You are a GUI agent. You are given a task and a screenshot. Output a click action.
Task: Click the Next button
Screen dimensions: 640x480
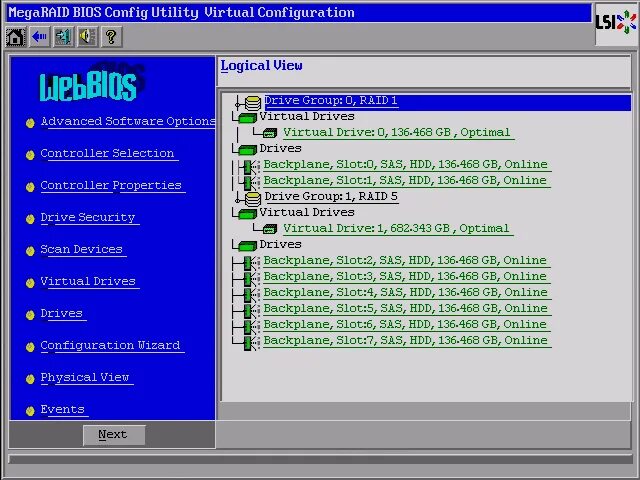(x=114, y=435)
